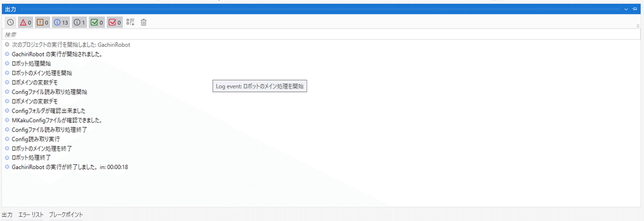Select log line Configファイル読み取り処理終了
Image resolution: width=644 pixels, height=221 pixels.
[49, 129]
